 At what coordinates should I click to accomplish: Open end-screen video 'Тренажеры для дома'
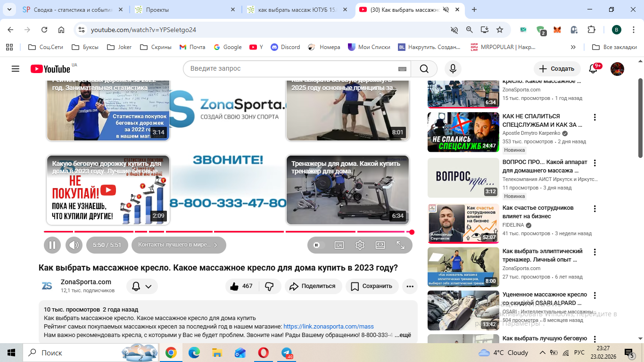347,189
